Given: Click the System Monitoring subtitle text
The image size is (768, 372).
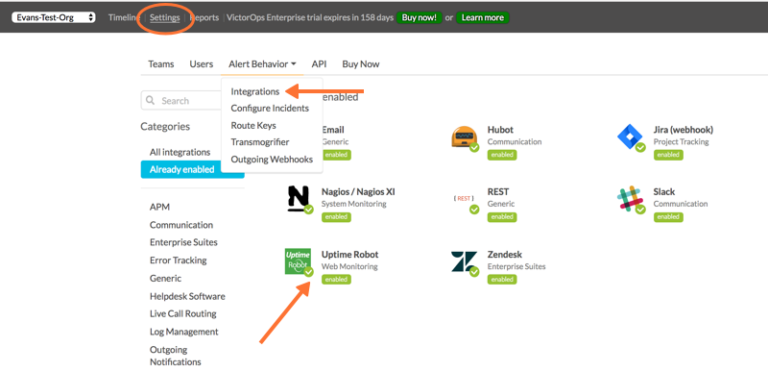Looking at the screenshot, I should [x=354, y=204].
